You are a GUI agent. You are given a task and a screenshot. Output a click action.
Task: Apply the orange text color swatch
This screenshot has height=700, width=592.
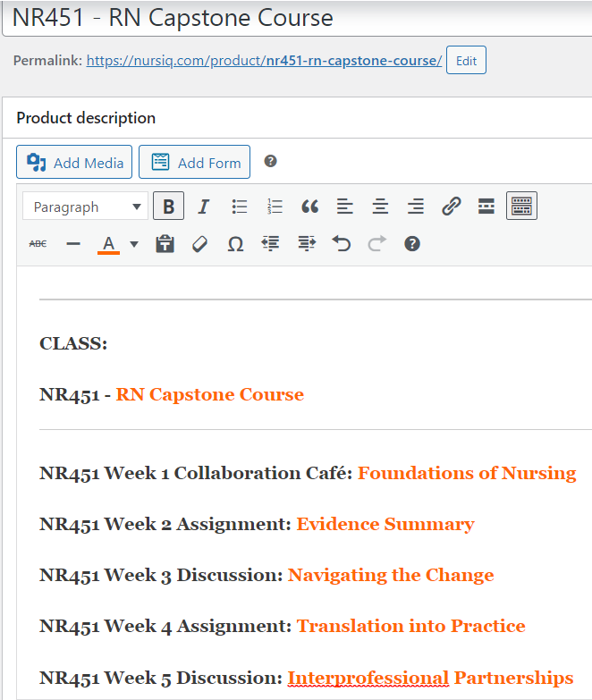pos(108,244)
